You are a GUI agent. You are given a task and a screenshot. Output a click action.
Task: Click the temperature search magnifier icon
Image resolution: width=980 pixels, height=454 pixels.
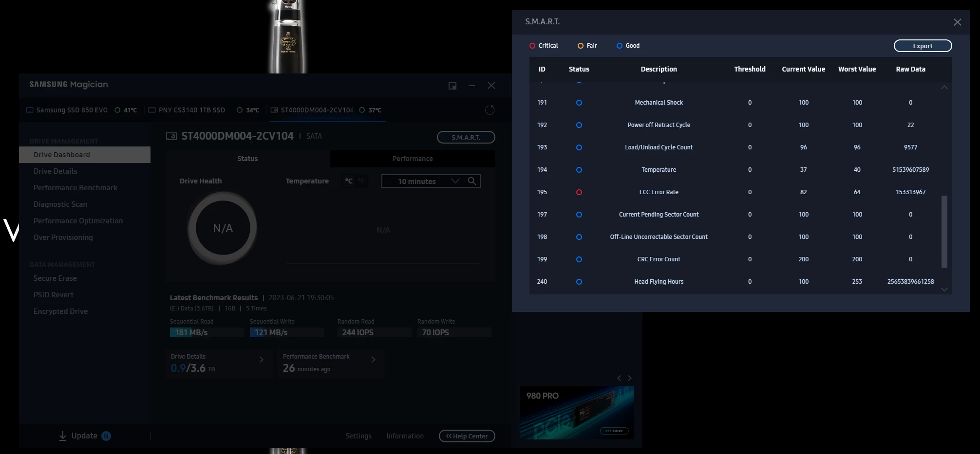(x=472, y=181)
